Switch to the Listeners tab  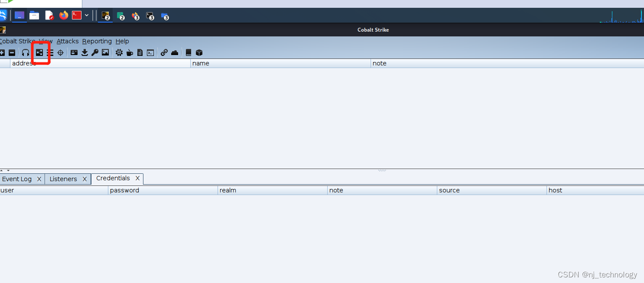click(x=63, y=179)
